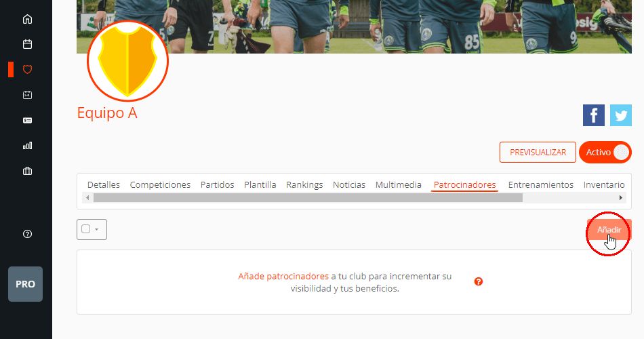This screenshot has height=339, width=644.
Task: Open the payments money icon in sidebar
Action: click(x=27, y=121)
